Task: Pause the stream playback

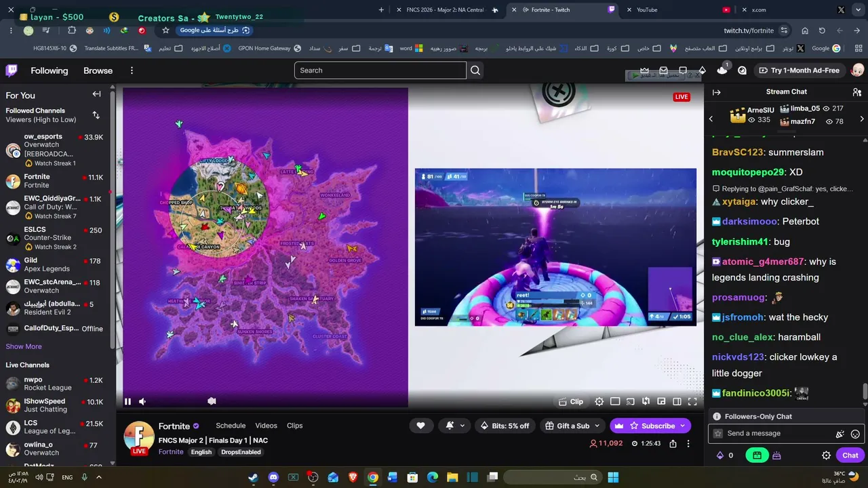Action: click(x=127, y=401)
